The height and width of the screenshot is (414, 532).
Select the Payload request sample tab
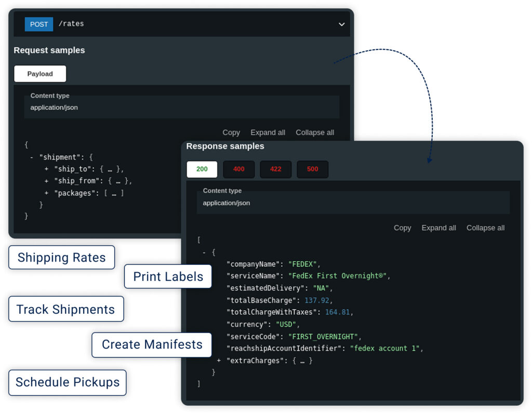pyautogui.click(x=40, y=74)
